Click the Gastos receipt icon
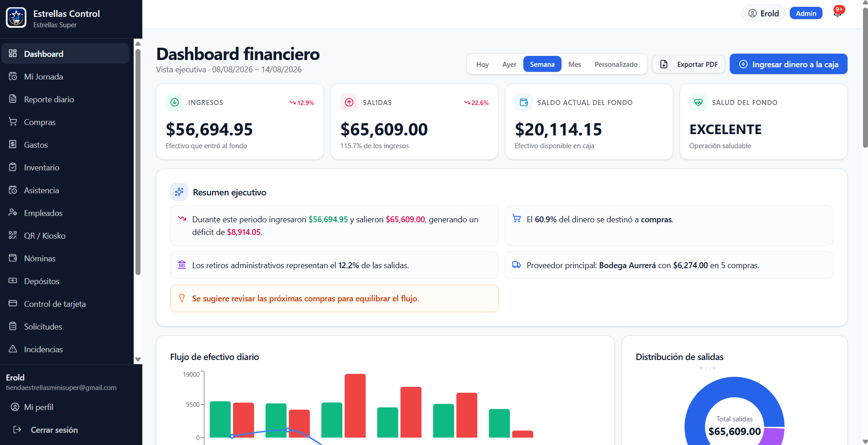The height and width of the screenshot is (445, 868). (13, 144)
